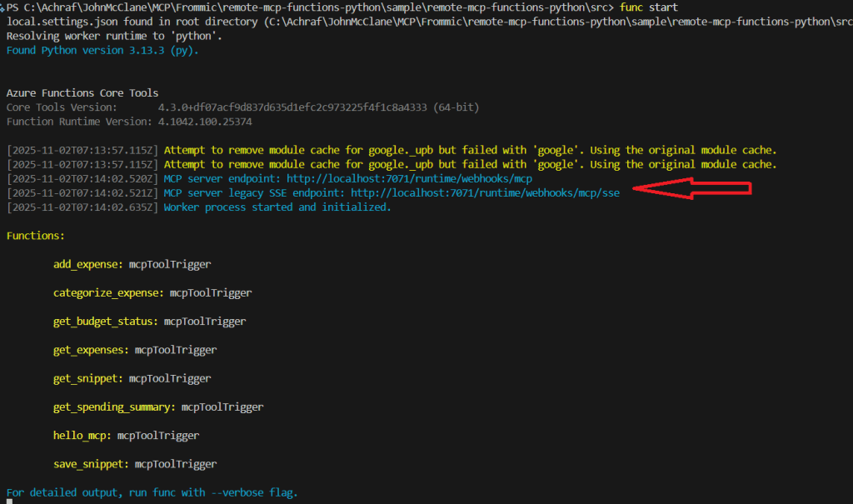Viewport: 853px width, 504px height.
Task: Click 'Worker process started and initialized' message
Action: tap(277, 207)
